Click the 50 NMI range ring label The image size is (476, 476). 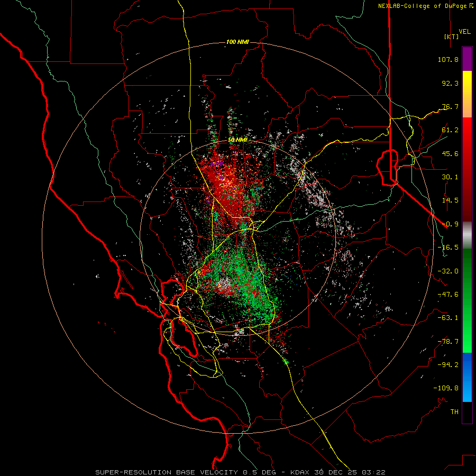click(x=237, y=140)
